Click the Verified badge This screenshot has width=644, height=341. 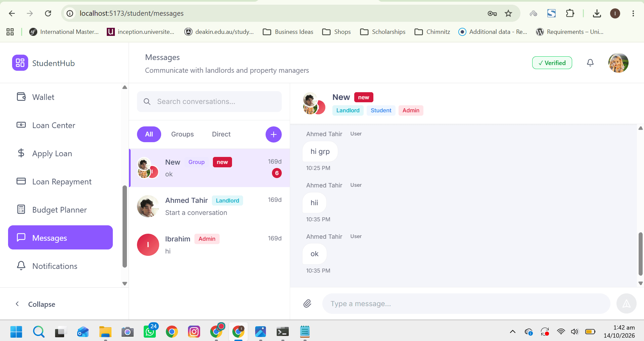(x=552, y=63)
